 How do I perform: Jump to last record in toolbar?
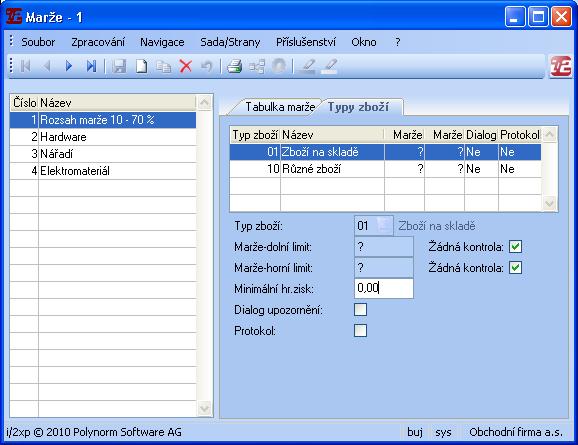click(91, 66)
